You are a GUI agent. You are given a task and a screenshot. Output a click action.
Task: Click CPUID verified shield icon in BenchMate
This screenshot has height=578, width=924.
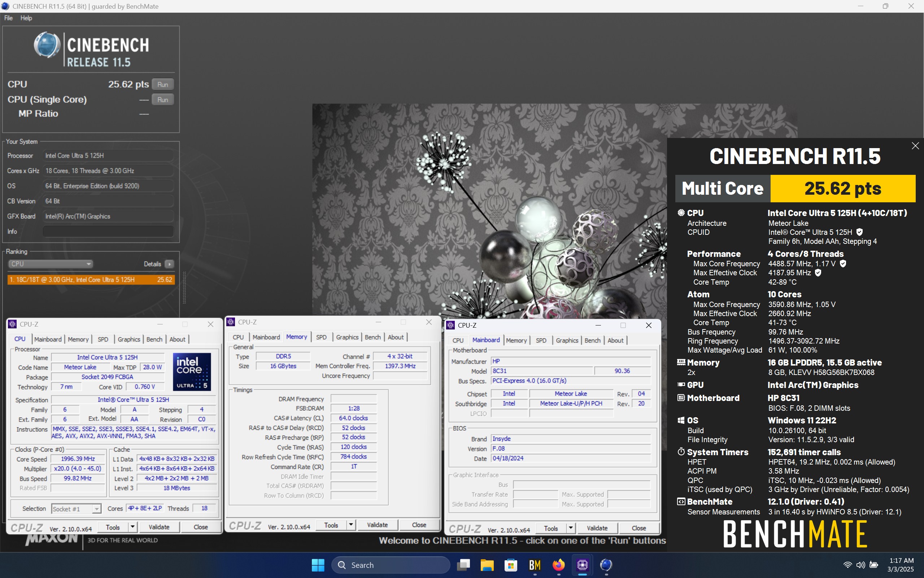859,232
